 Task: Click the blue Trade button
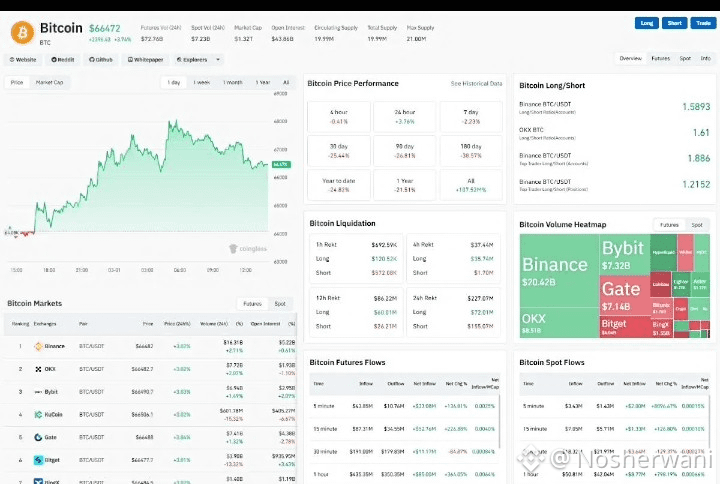(703, 23)
